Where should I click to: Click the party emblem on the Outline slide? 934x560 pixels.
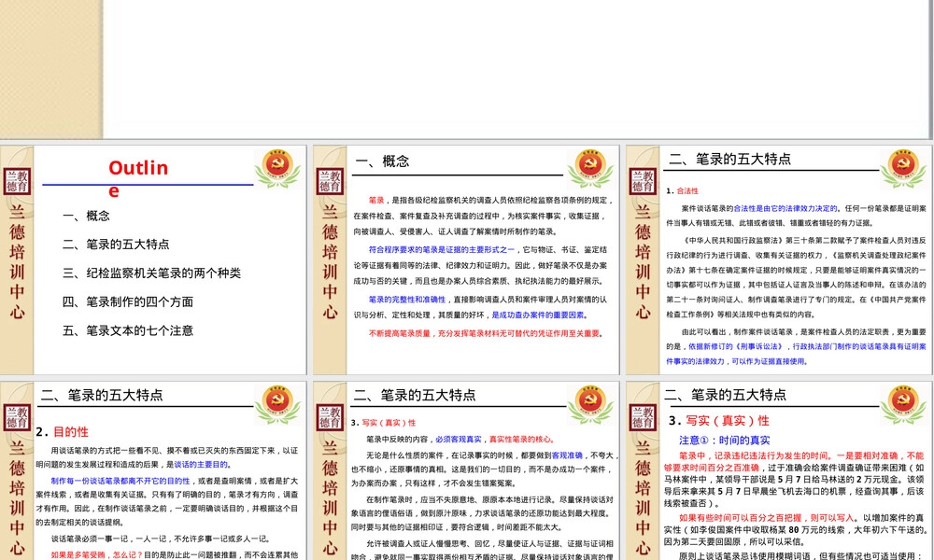pos(278,168)
